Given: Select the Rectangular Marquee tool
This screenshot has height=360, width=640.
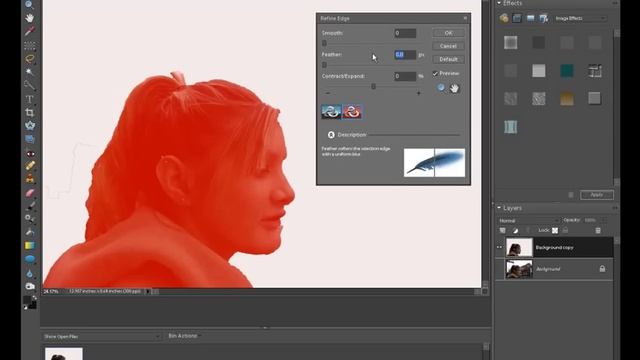Looking at the screenshot, I should click(x=29, y=45).
